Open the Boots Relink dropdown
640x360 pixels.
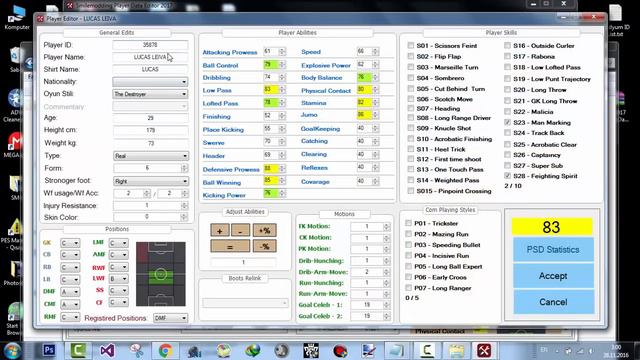pos(245,303)
